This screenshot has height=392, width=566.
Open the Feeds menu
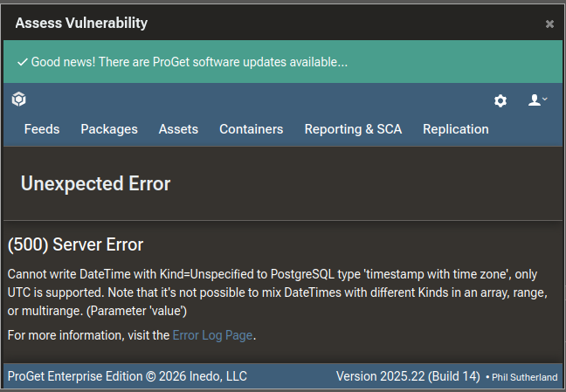pyautogui.click(x=42, y=129)
